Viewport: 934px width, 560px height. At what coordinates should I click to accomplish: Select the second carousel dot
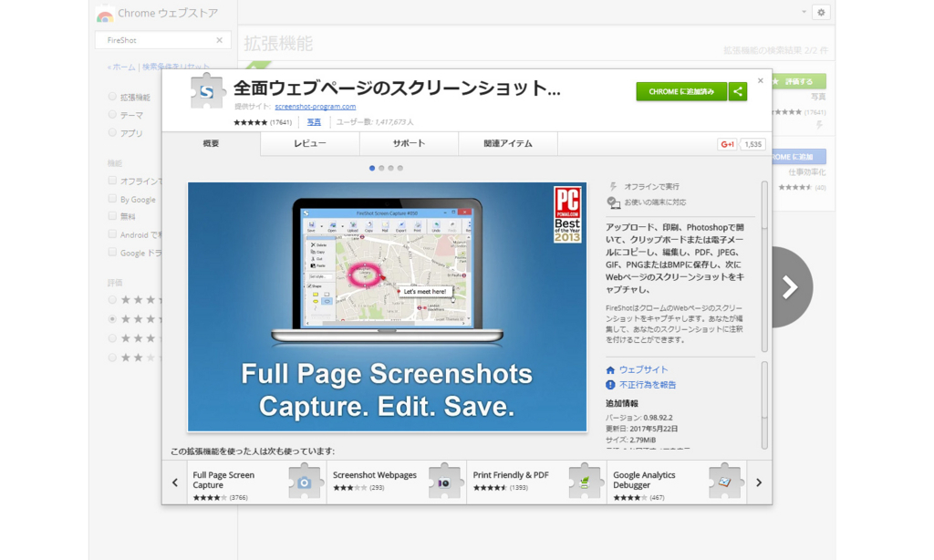coord(381,168)
